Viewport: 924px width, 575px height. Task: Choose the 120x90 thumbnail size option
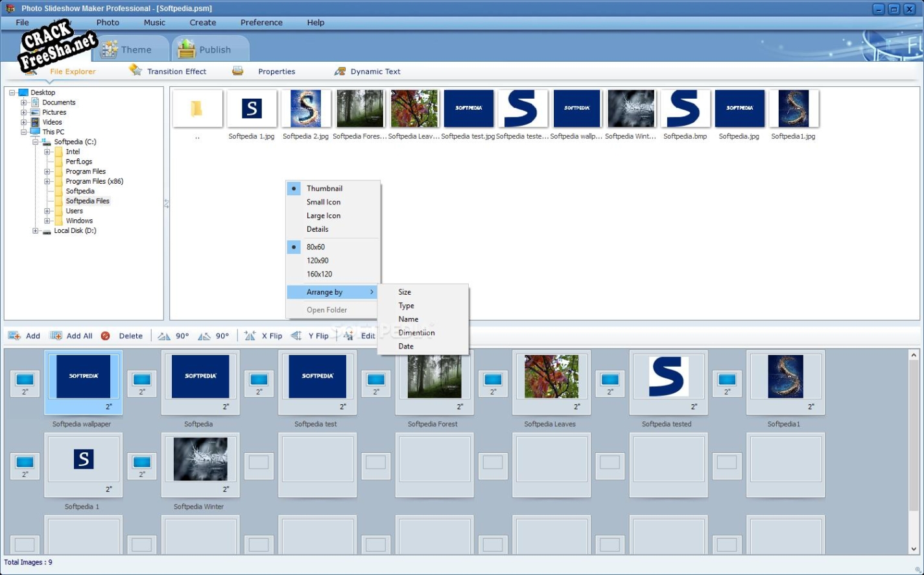coord(318,260)
